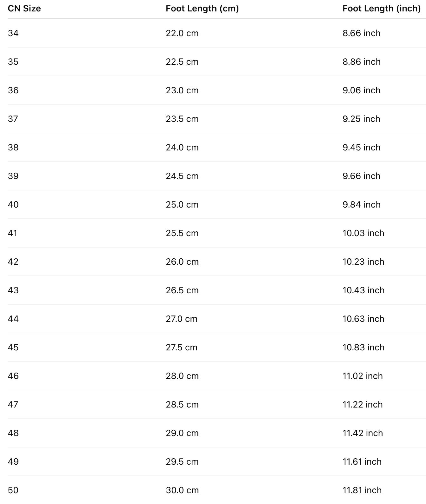The image size is (426, 504).
Task: Click the 27.0 cm value
Action: pos(182,319)
